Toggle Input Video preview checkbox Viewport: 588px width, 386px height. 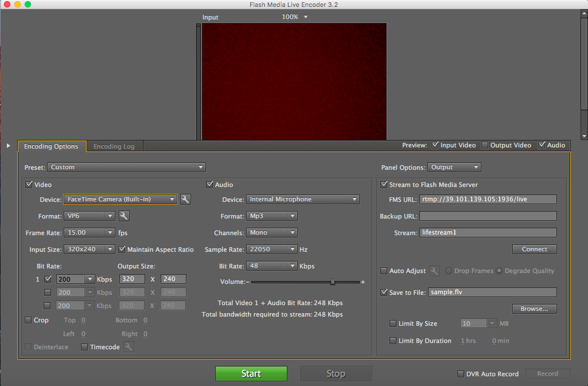435,145
